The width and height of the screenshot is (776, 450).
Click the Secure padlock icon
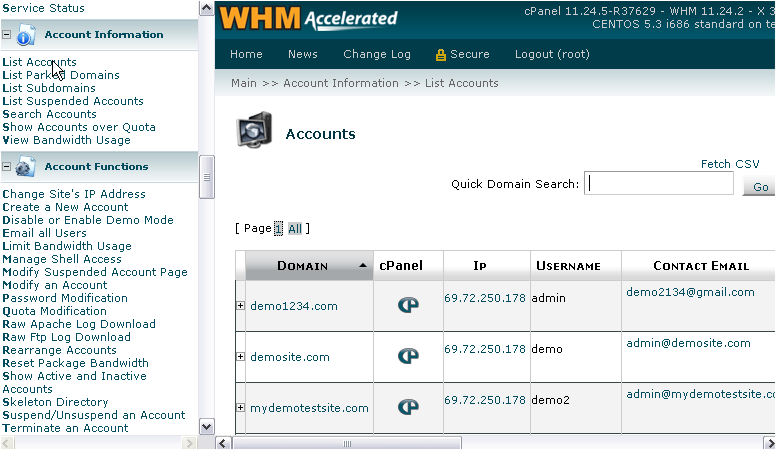tap(440, 55)
